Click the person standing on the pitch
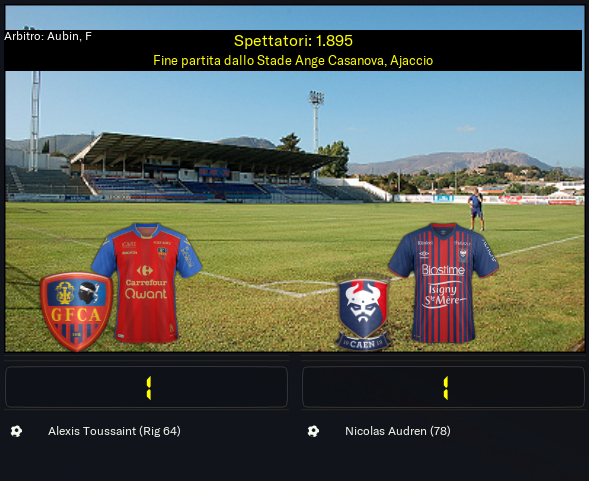 pyautogui.click(x=476, y=209)
